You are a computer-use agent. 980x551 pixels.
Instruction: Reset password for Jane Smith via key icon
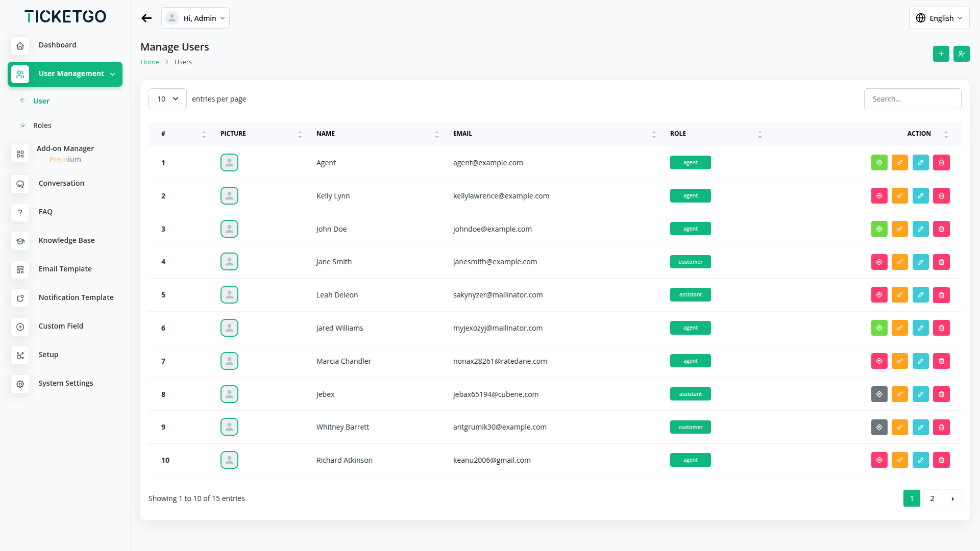899,262
